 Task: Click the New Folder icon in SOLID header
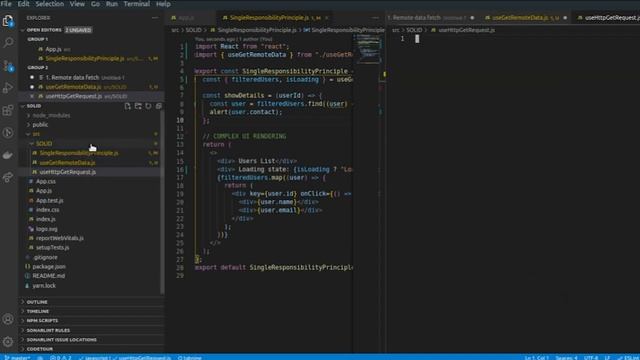coord(138,106)
